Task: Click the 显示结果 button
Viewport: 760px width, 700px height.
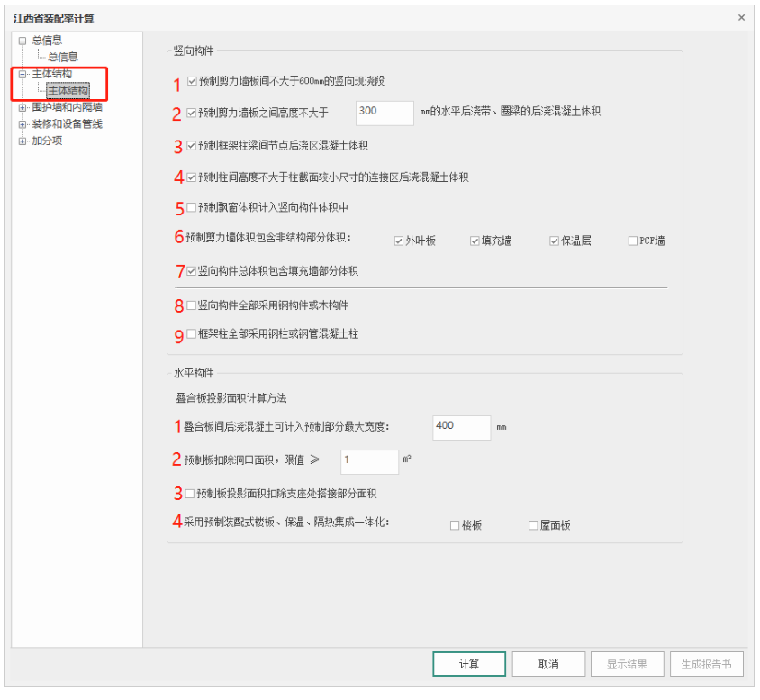Action: coord(628,665)
